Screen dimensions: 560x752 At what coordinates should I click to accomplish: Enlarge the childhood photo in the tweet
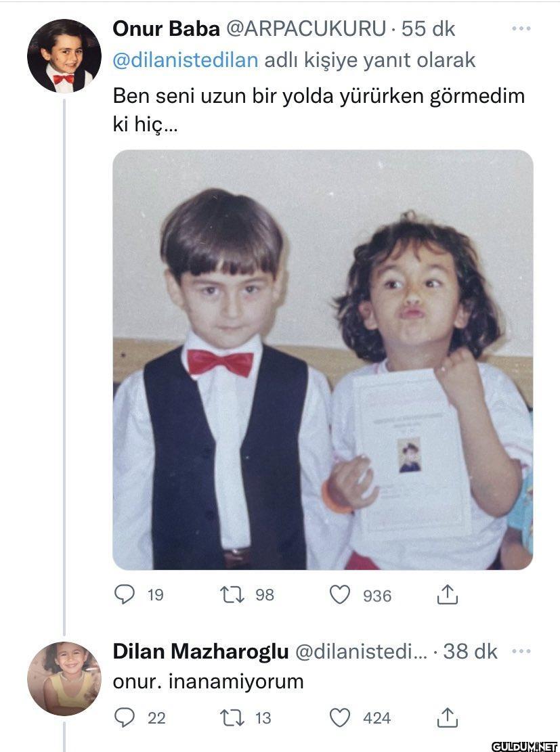click(322, 359)
